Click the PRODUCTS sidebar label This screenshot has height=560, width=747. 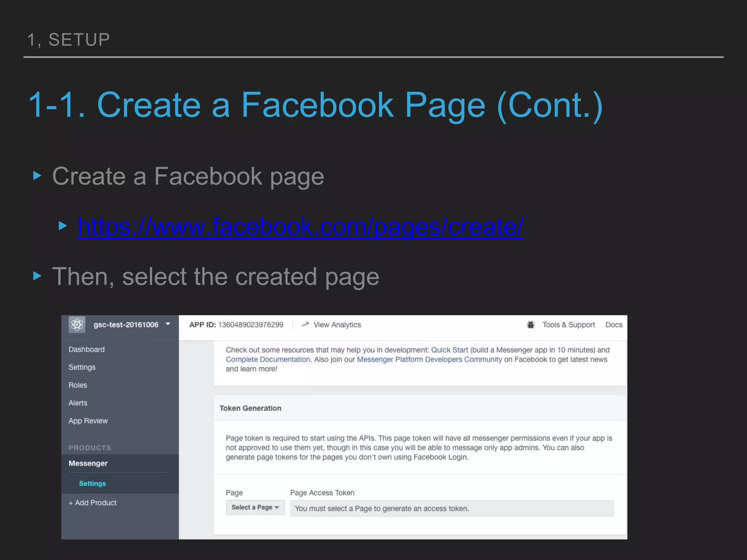[90, 448]
